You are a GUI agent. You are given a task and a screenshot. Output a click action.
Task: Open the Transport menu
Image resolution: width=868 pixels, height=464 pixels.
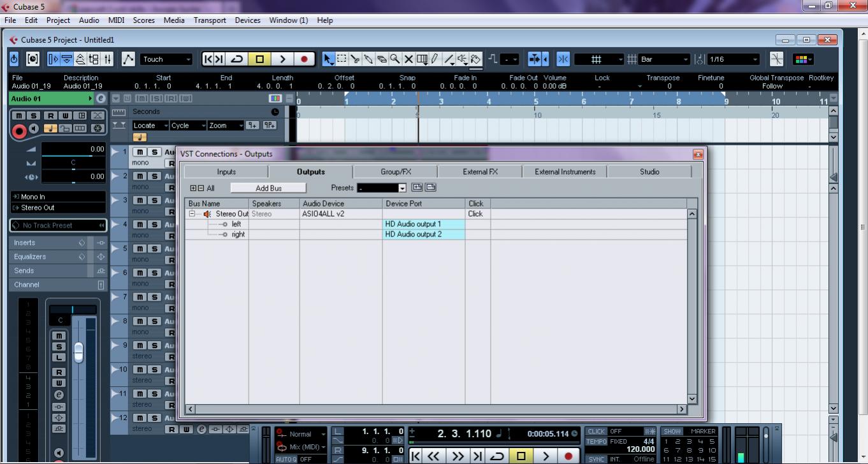coord(210,20)
